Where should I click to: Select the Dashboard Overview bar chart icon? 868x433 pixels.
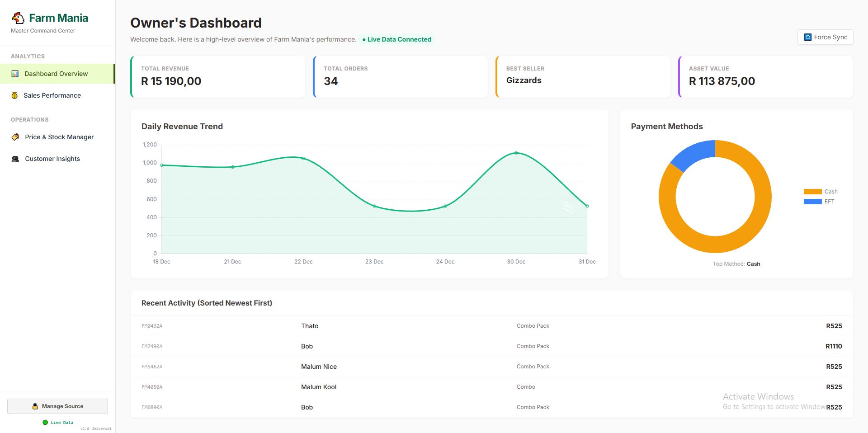[x=15, y=73]
